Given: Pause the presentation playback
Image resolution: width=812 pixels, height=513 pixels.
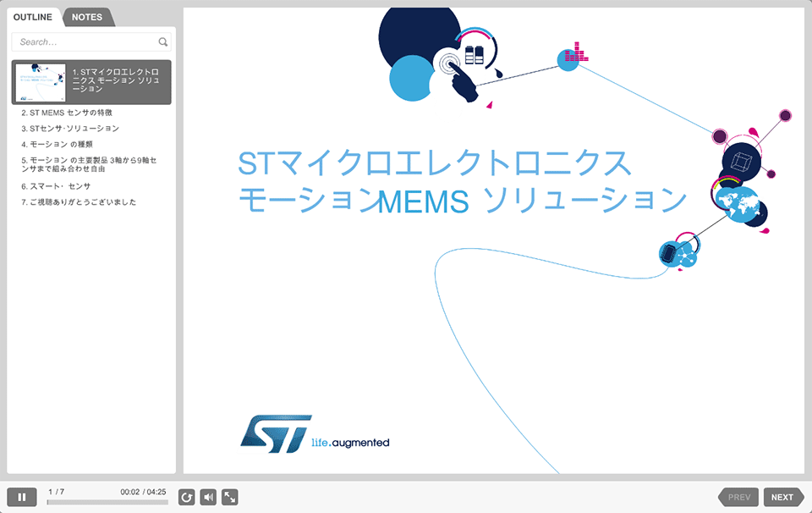Looking at the screenshot, I should [22, 497].
